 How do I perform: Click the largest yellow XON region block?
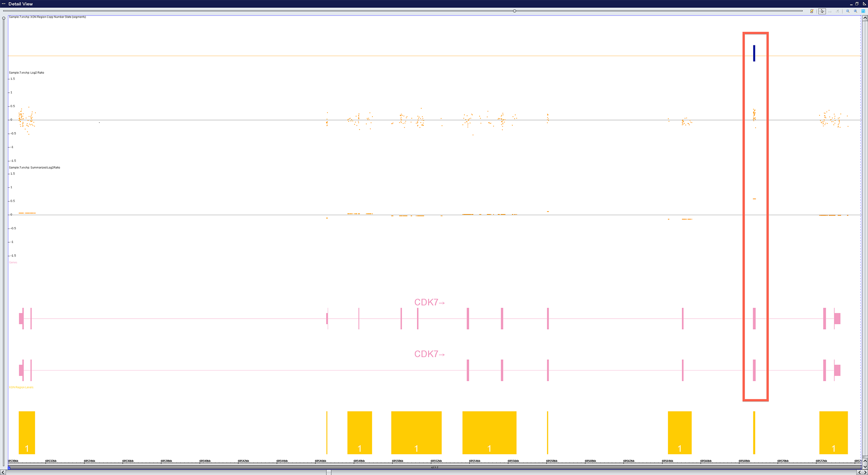click(489, 432)
